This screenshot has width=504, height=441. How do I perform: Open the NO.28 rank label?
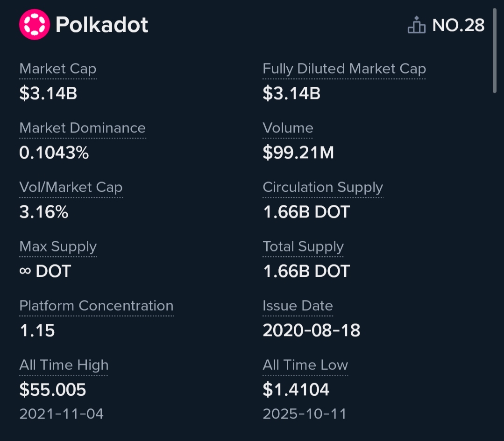pos(458,25)
